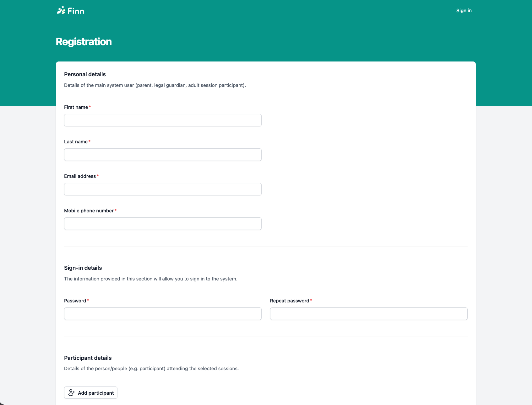The height and width of the screenshot is (405, 532).
Task: Click the Email address label
Action: tap(80, 176)
